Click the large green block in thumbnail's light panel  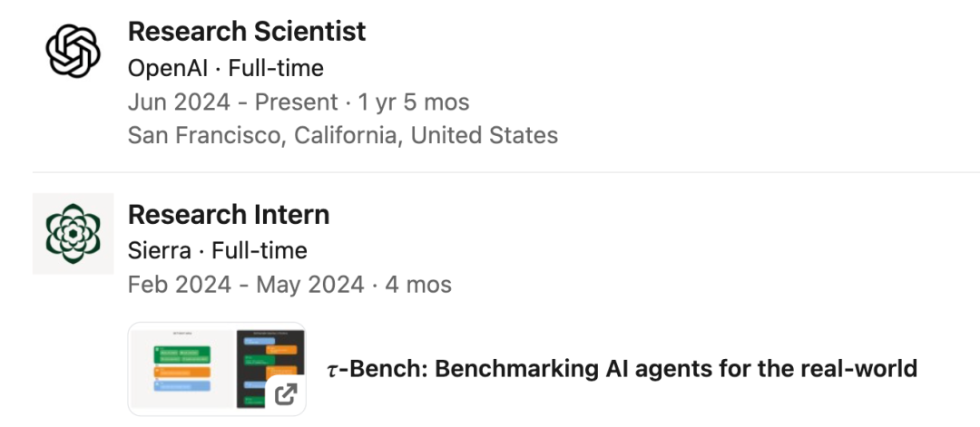182,354
